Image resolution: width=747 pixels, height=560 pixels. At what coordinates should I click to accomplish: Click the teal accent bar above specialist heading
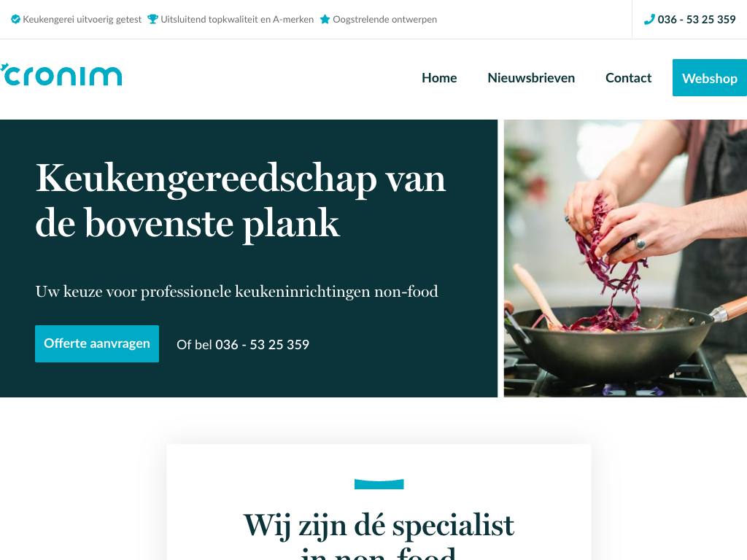tap(379, 484)
